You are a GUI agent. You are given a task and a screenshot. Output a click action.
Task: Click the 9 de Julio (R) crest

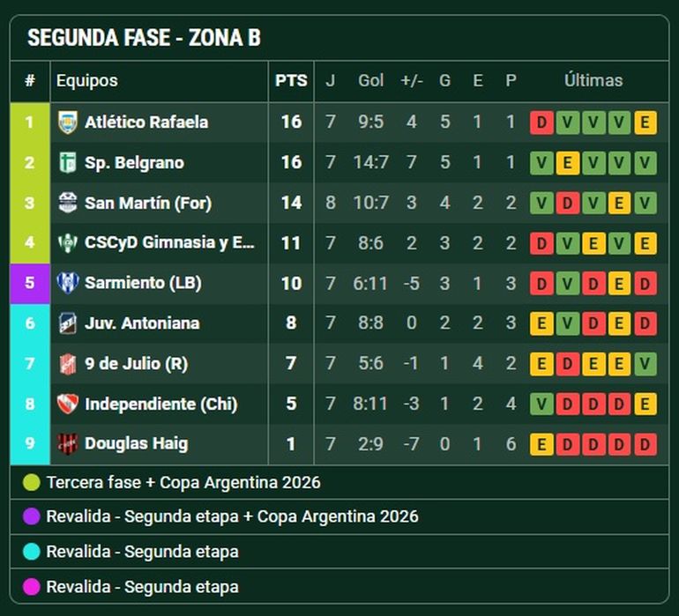pos(68,363)
